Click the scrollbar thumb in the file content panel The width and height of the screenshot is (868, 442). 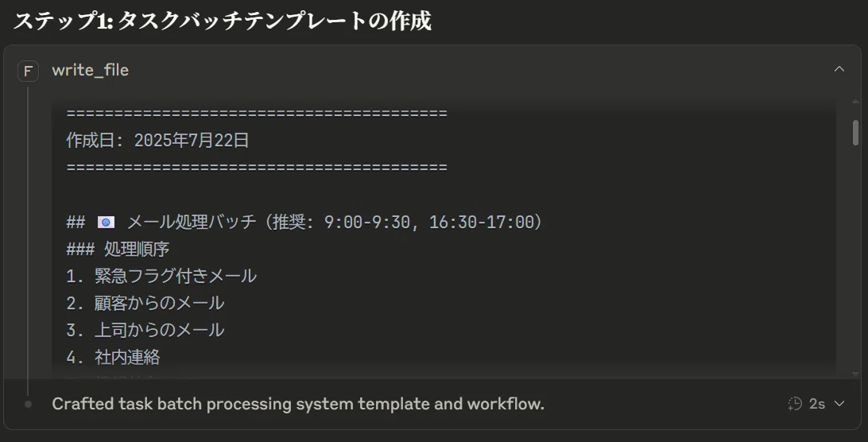[856, 133]
